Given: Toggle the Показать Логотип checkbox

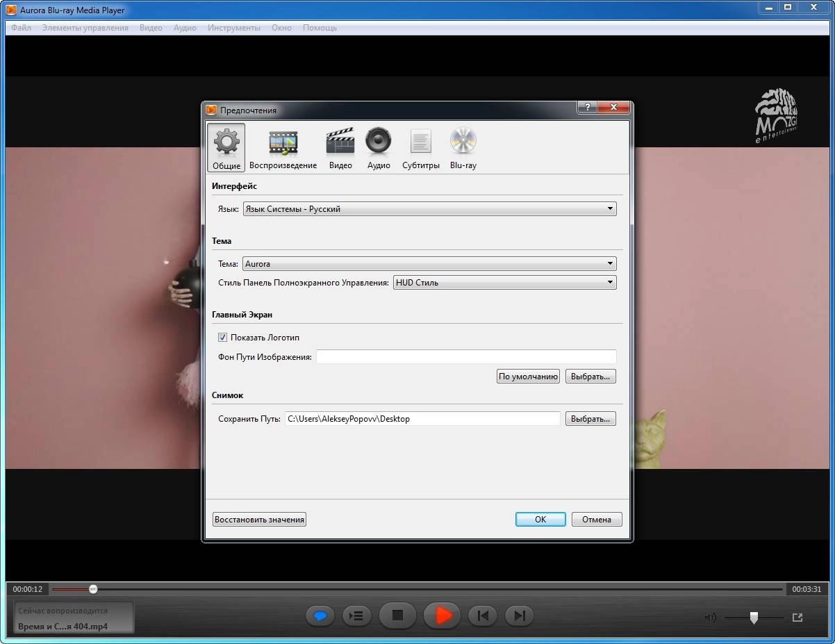Looking at the screenshot, I should 222,338.
